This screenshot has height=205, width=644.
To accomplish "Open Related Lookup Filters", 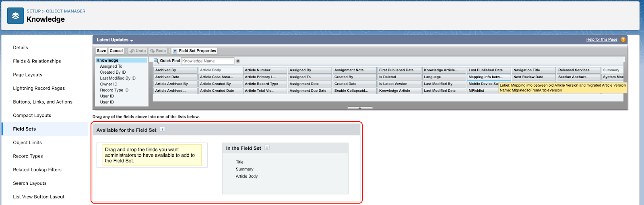I will coord(37,170).
